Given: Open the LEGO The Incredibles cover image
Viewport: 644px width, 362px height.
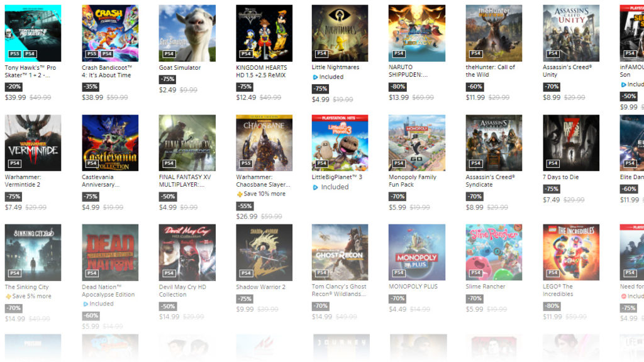Looking at the screenshot, I should (571, 253).
